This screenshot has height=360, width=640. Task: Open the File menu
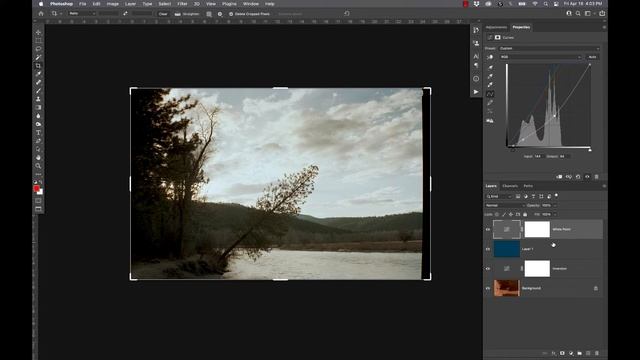pos(83,4)
